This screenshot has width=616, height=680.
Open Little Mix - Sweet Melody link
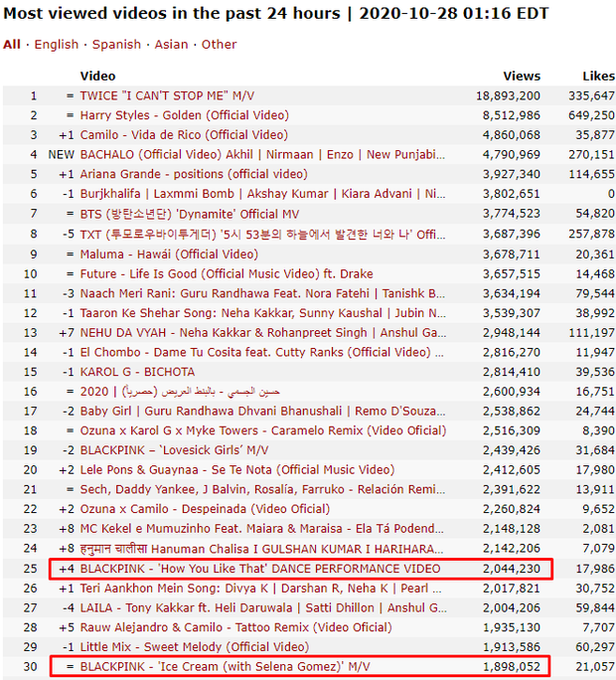[x=195, y=646]
